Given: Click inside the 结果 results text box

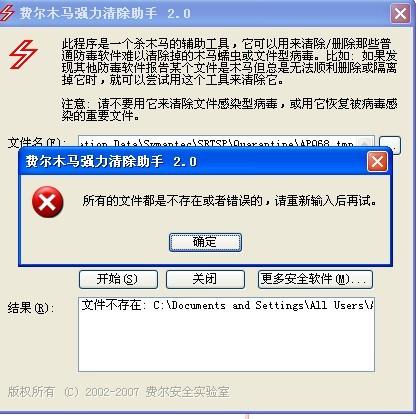Looking at the screenshot, I should click(226, 334).
